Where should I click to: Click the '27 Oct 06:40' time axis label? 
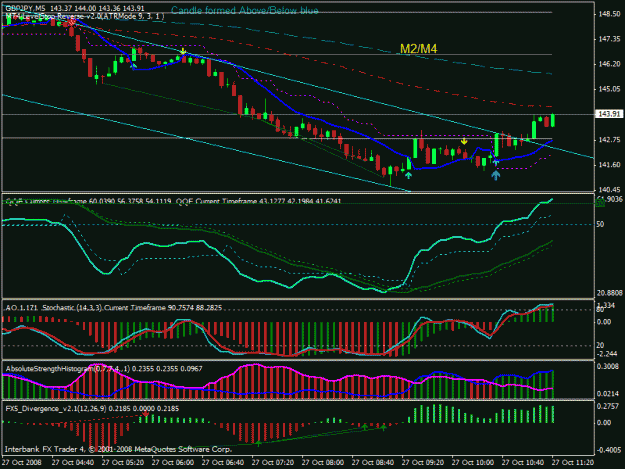coord(223,463)
